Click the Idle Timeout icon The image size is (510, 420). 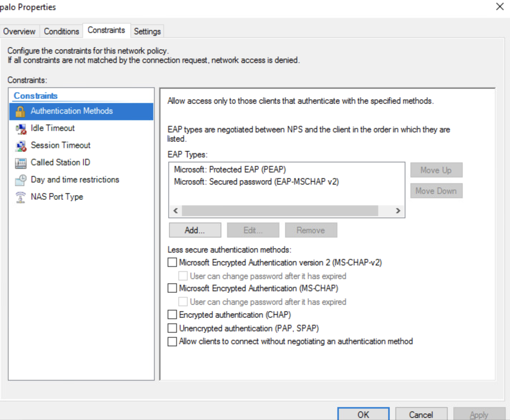pyautogui.click(x=21, y=128)
